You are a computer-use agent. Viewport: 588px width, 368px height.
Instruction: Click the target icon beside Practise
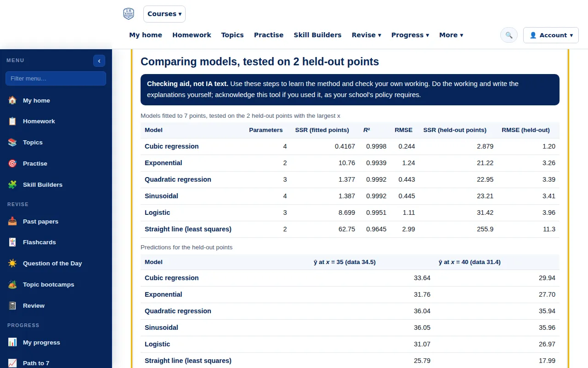pyautogui.click(x=12, y=164)
